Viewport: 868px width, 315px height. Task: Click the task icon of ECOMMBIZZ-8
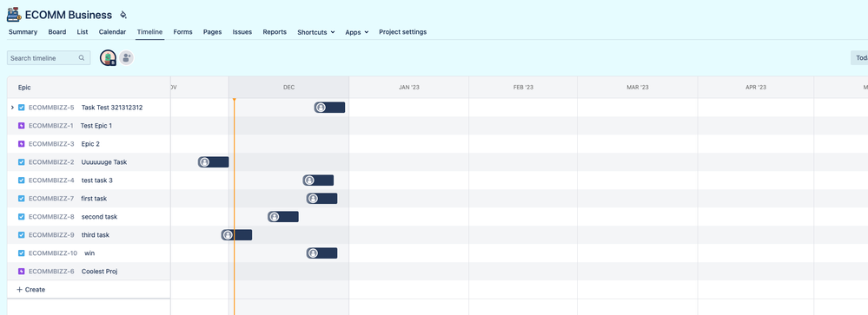coord(22,217)
